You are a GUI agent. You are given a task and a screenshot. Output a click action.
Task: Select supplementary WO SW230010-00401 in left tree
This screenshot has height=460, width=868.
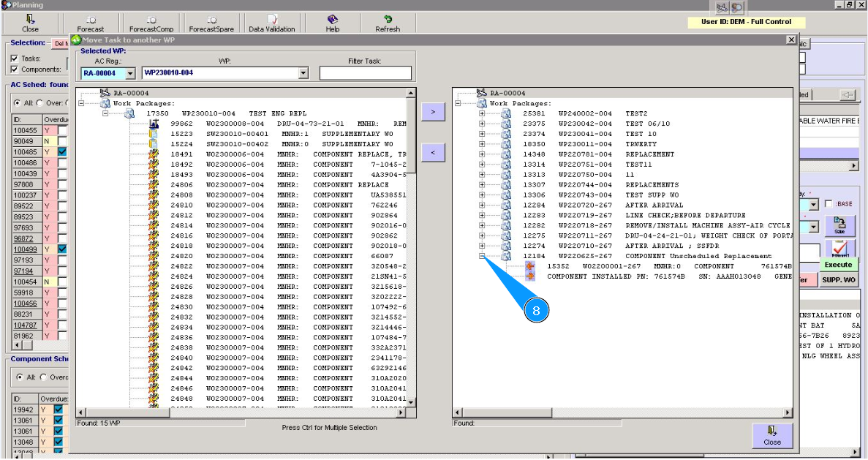coord(237,135)
